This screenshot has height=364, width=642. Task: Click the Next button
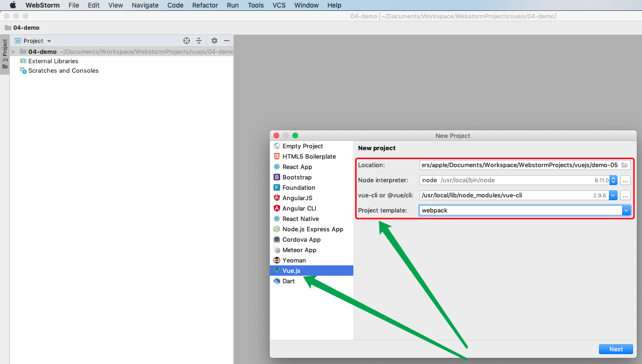point(616,349)
